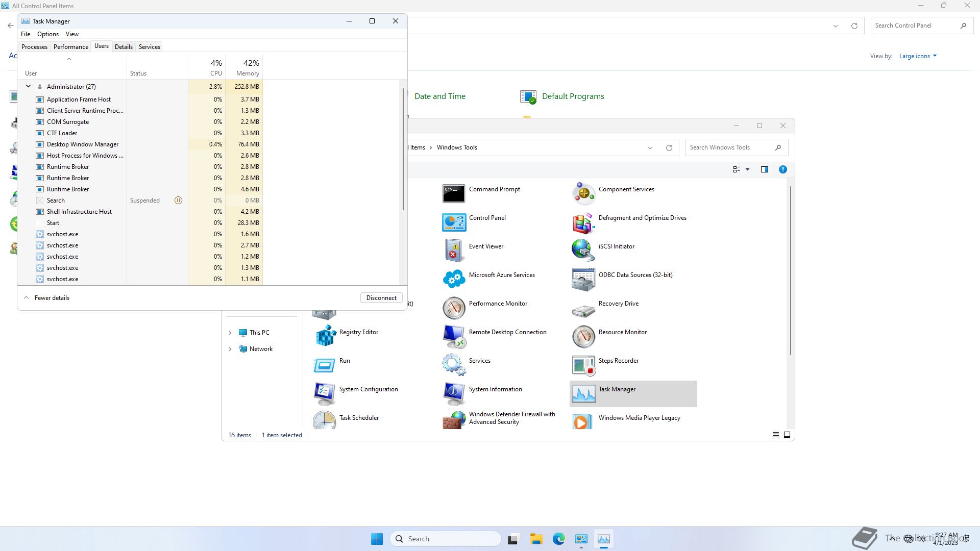Collapse Task Manager with Fewer details
The height and width of the screenshot is (551, 980).
pos(46,298)
